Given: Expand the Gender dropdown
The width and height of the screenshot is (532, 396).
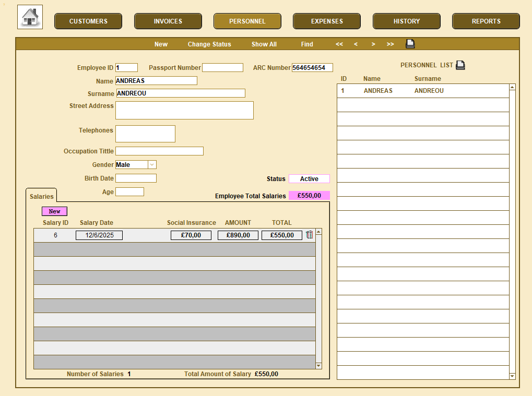Looking at the screenshot, I should pos(152,164).
